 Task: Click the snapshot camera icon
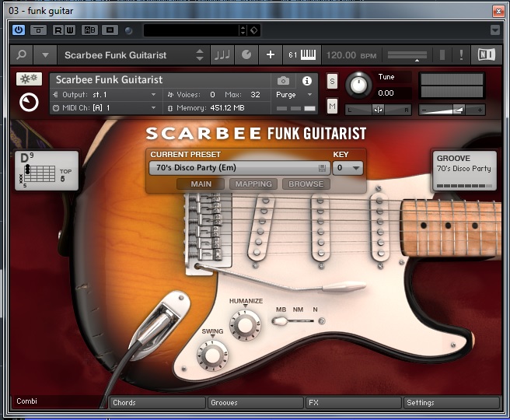point(283,81)
